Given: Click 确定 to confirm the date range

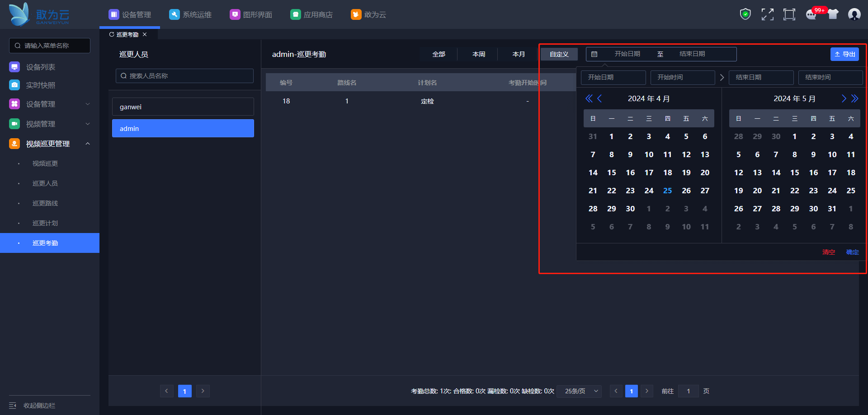Looking at the screenshot, I should (x=853, y=252).
